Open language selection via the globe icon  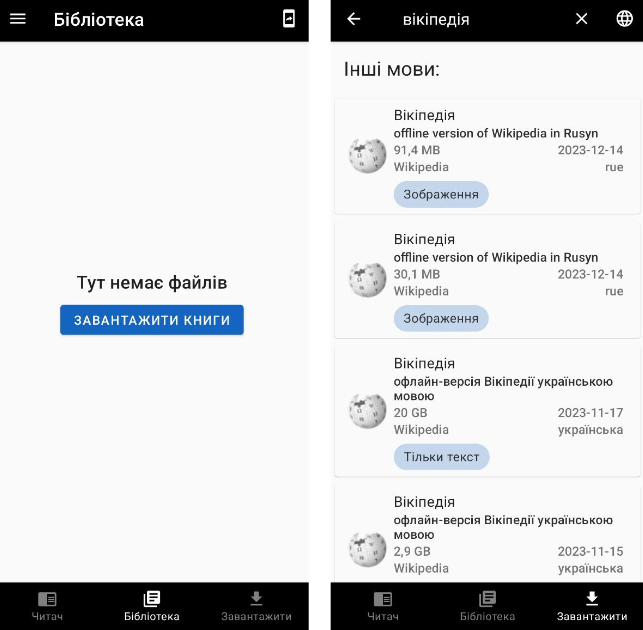point(624,19)
